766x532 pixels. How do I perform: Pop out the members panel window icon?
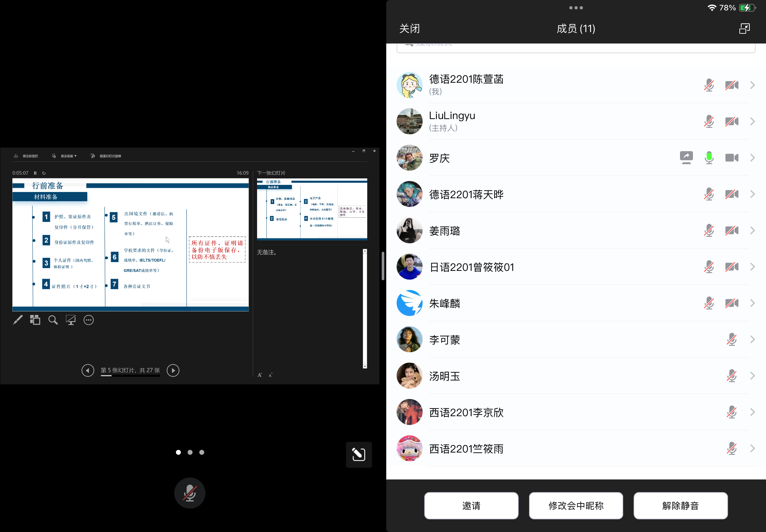click(744, 29)
